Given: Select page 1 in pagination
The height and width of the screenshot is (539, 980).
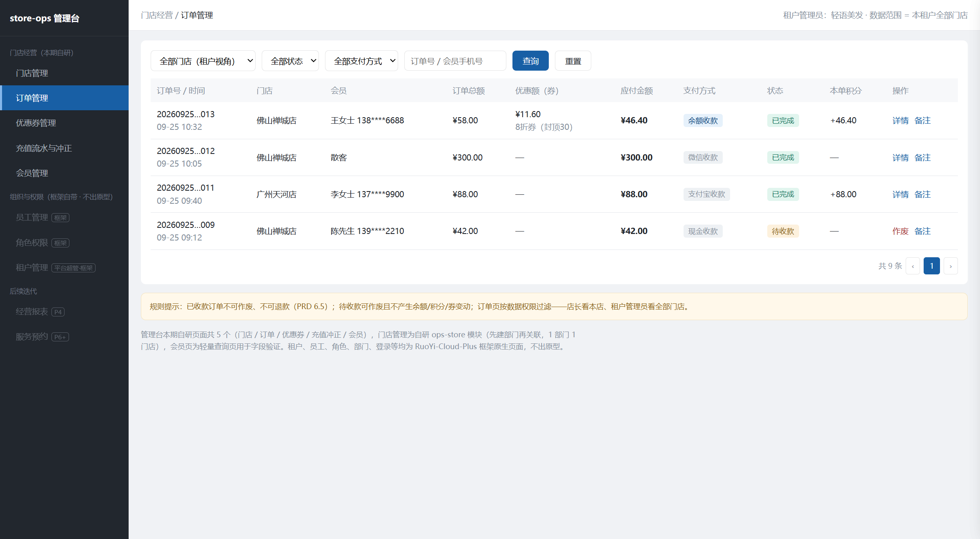Looking at the screenshot, I should tap(932, 266).
